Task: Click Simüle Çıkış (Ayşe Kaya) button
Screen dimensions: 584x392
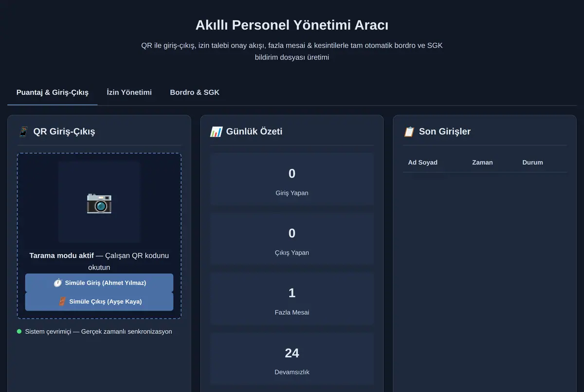Action: pos(99,302)
